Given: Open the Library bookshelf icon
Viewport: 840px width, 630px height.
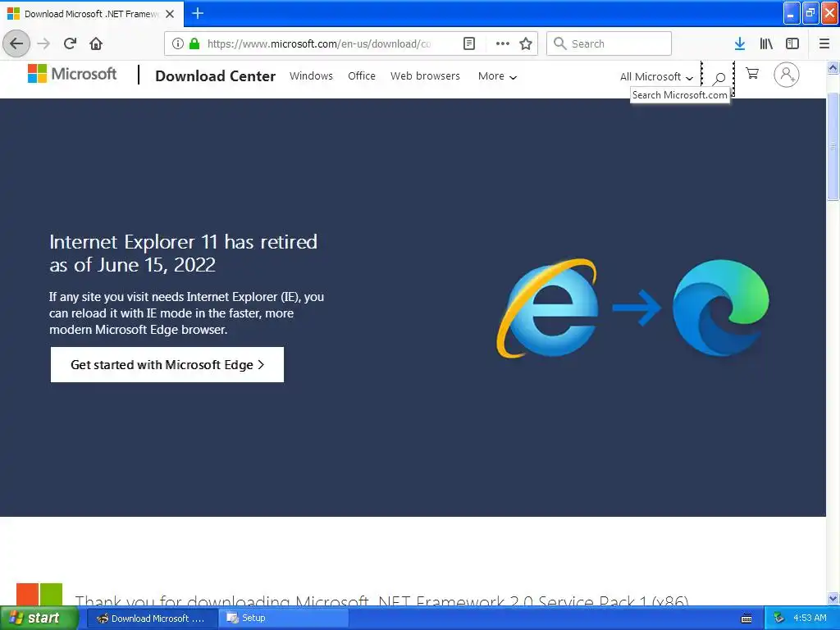Looking at the screenshot, I should (766, 43).
